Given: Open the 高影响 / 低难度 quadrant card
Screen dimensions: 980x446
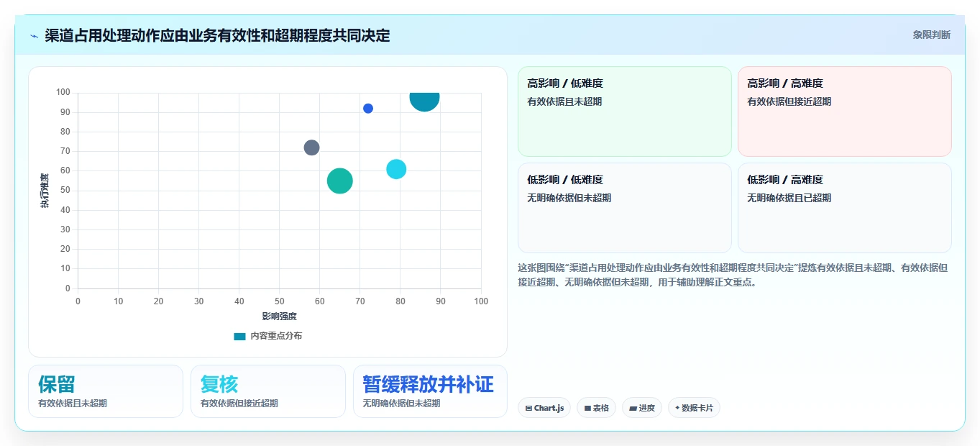Looking at the screenshot, I should 625,111.
